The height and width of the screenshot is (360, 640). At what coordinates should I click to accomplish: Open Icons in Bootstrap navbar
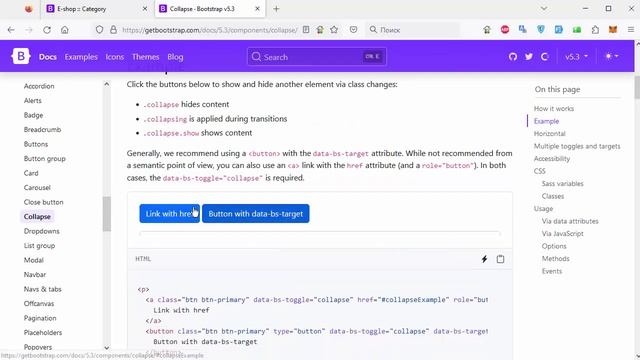(x=115, y=57)
